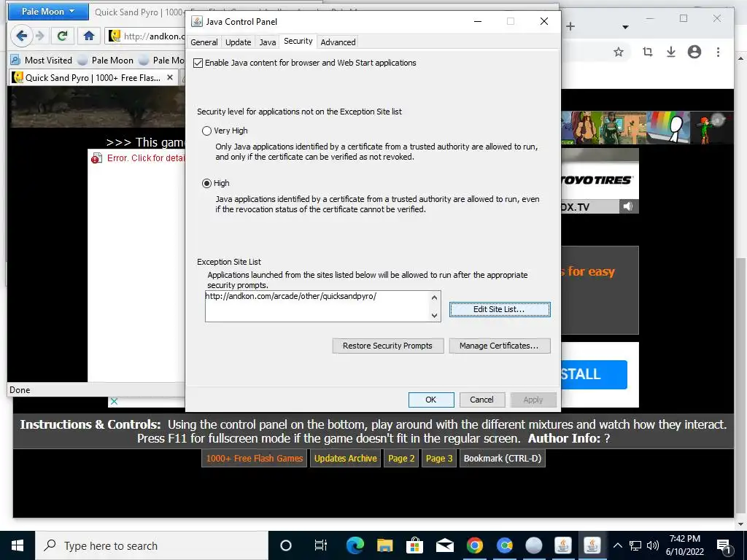The image size is (747, 560).
Task: Close the Quick Sand Pyro tab
Action: tap(169, 77)
